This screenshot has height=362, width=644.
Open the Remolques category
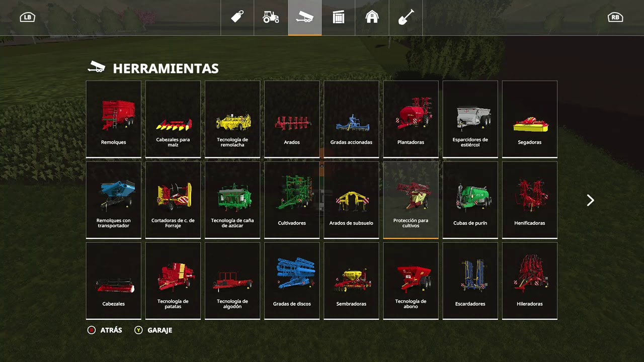(114, 119)
